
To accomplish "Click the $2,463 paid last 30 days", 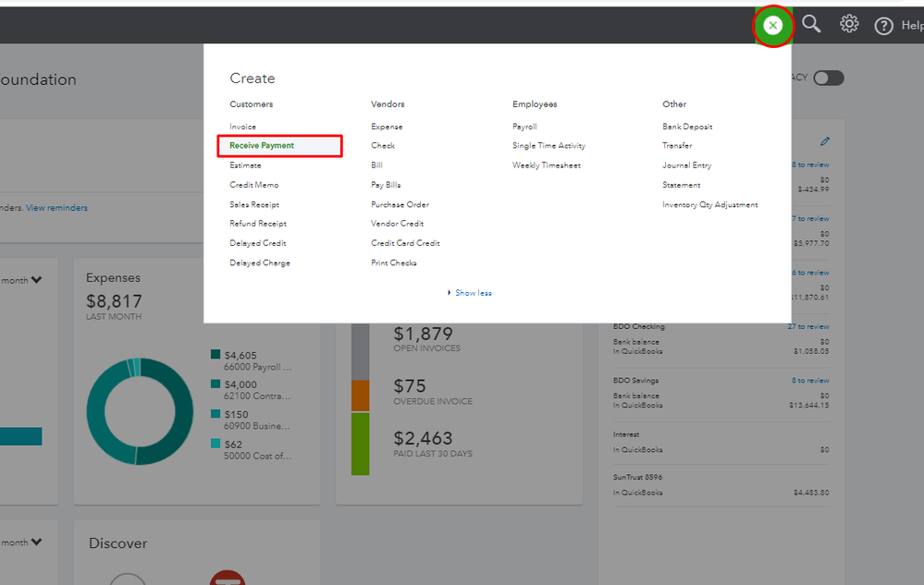I will pyautogui.click(x=423, y=438).
